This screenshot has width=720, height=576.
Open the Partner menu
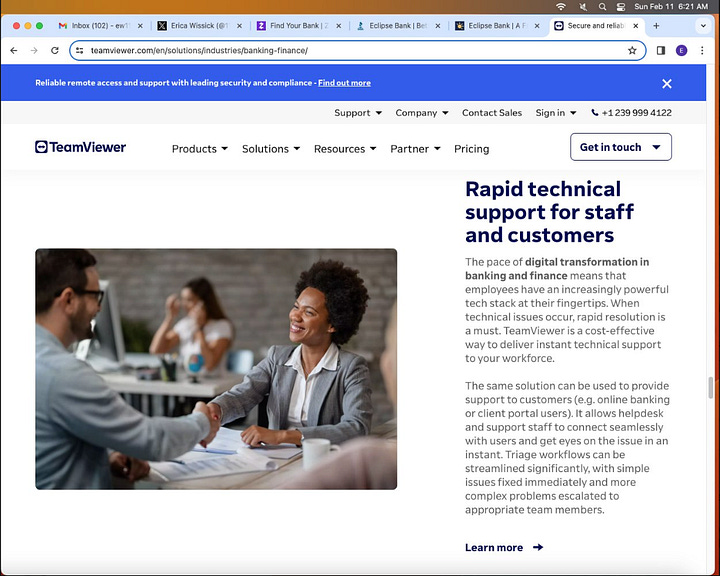coord(415,149)
